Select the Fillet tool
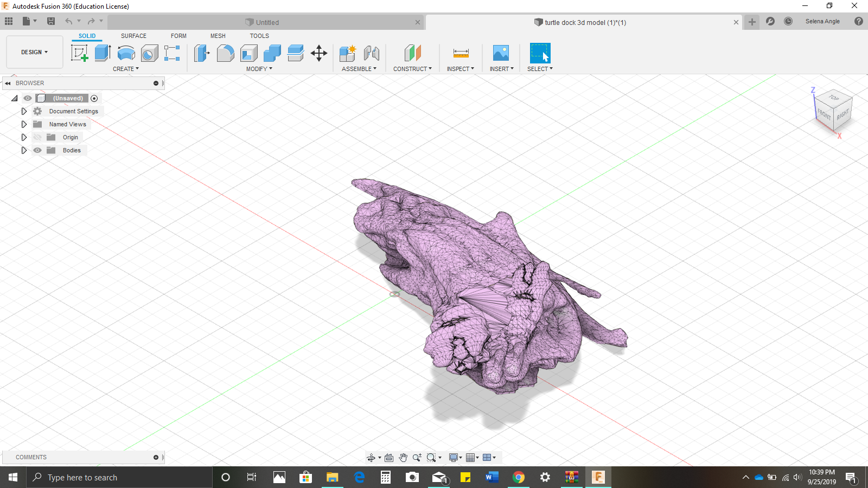Image resolution: width=868 pixels, height=488 pixels. coord(225,53)
